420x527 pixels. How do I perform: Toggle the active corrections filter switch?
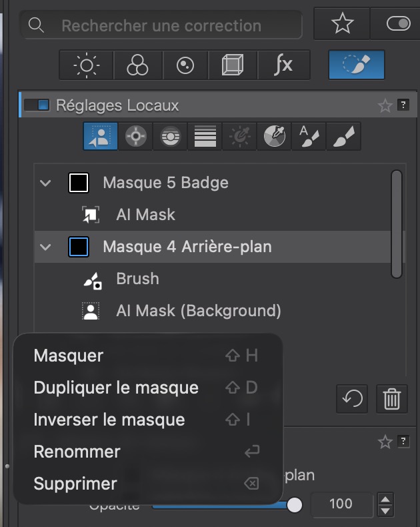click(399, 24)
